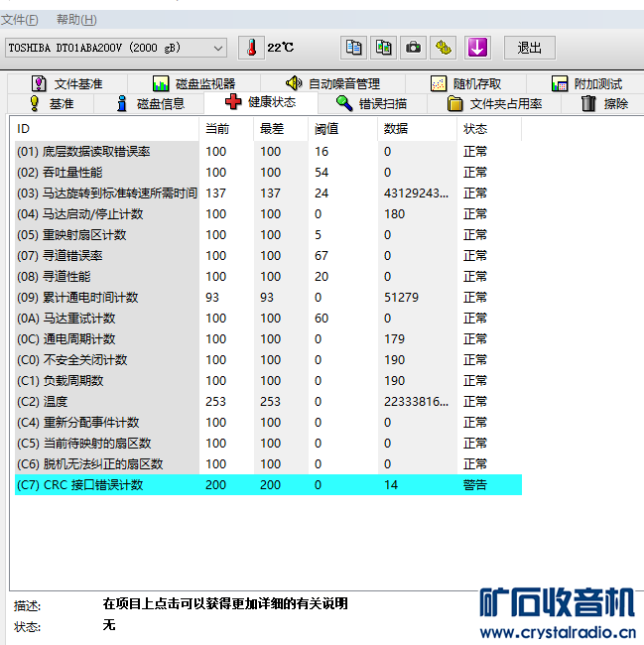The height and width of the screenshot is (645, 644).
Task: Click the purple down arrow icon
Action: click(477, 48)
